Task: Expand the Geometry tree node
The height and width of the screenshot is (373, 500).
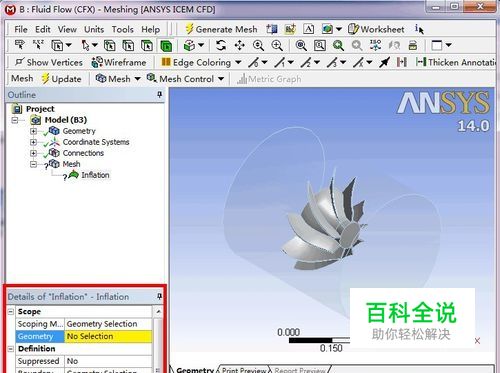Action: click(x=33, y=131)
